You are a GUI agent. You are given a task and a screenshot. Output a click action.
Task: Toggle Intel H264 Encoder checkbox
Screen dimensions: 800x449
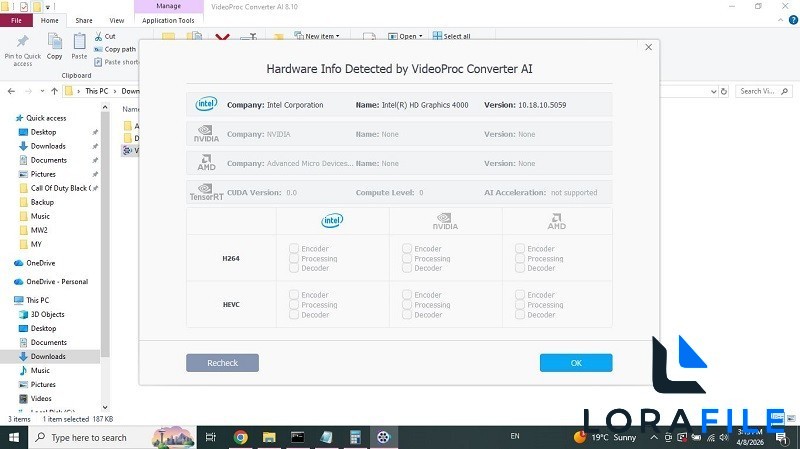click(294, 248)
